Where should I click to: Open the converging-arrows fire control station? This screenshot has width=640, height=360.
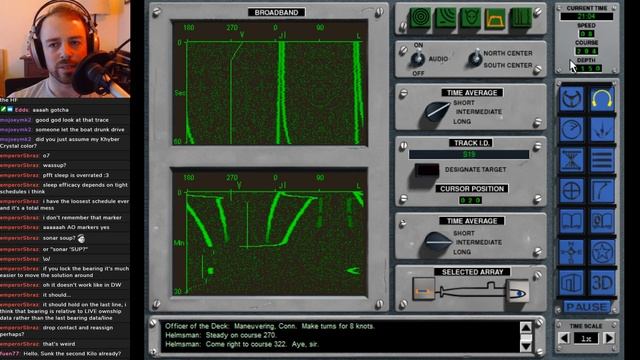coord(602,129)
